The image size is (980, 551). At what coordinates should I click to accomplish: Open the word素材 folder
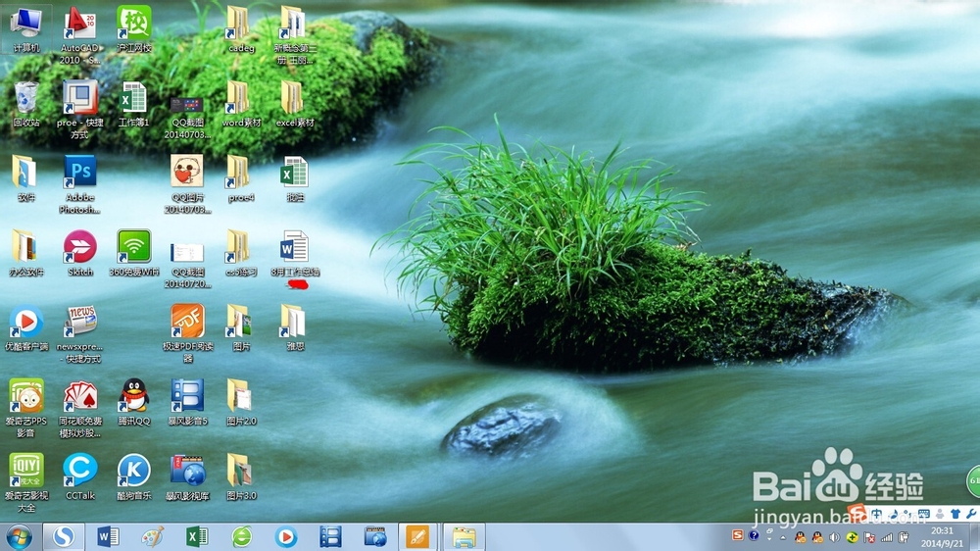click(241, 104)
